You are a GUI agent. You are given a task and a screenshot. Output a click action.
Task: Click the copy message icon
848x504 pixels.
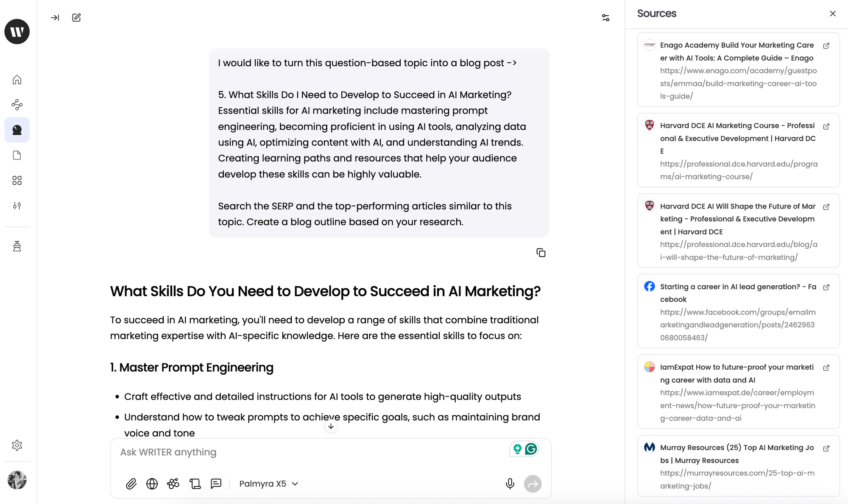pos(541,253)
